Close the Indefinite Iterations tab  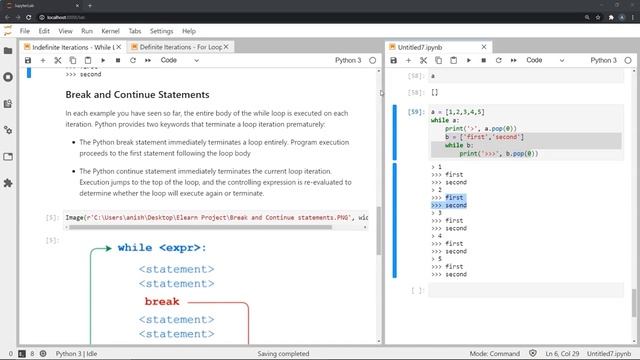coord(119,47)
